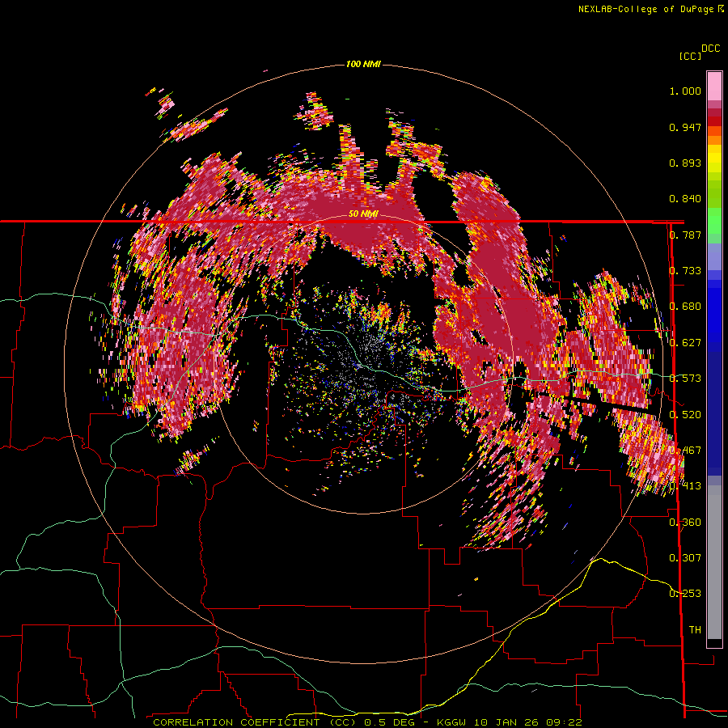The width and height of the screenshot is (728, 728).
Task: Click the 0.840 legend value
Action: [x=685, y=199]
